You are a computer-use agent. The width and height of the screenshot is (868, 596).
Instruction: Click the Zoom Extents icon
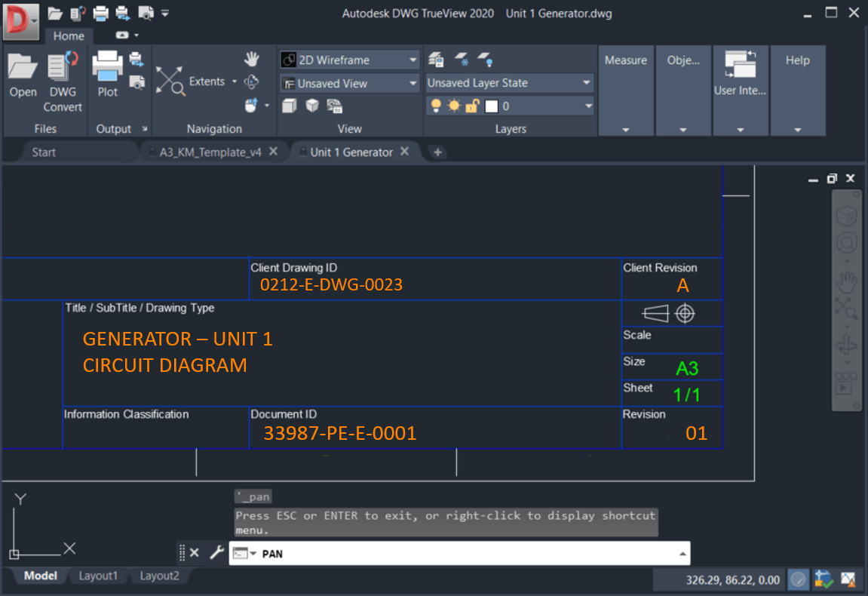tap(170, 81)
